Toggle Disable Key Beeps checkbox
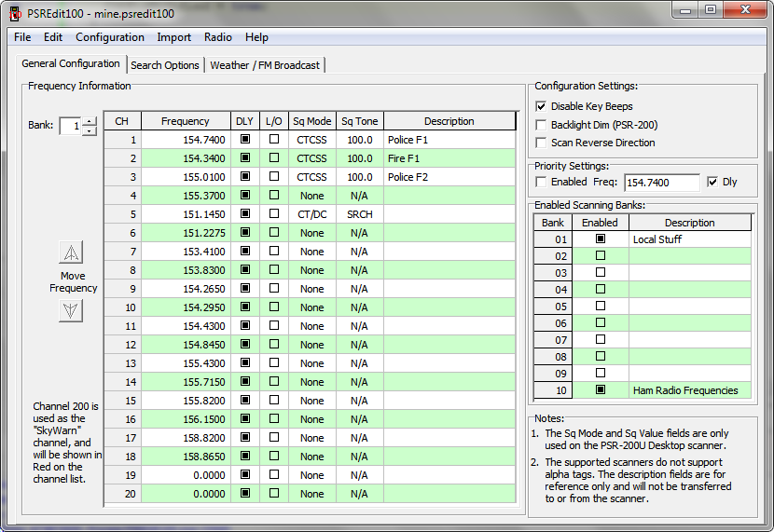The image size is (774, 532). pyautogui.click(x=542, y=106)
